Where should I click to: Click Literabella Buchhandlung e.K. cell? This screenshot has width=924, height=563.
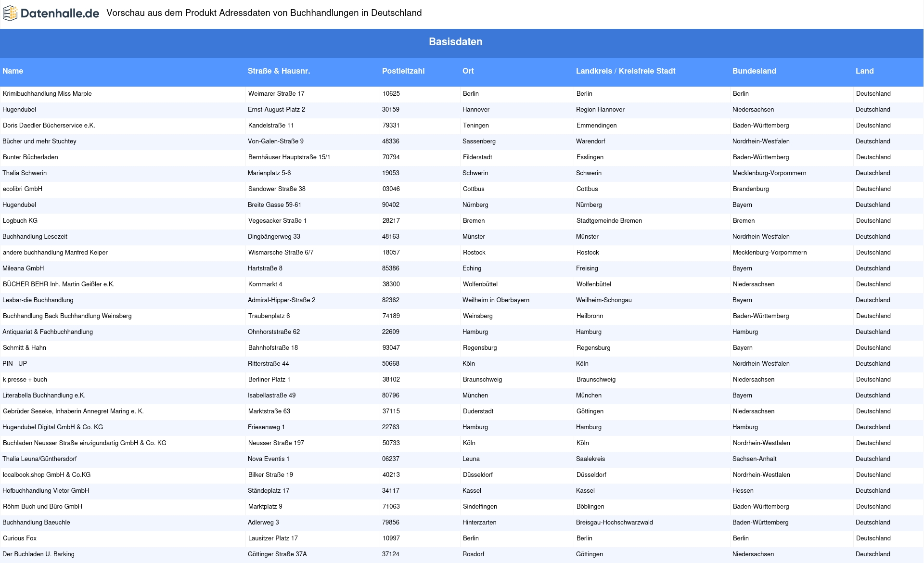(x=44, y=396)
